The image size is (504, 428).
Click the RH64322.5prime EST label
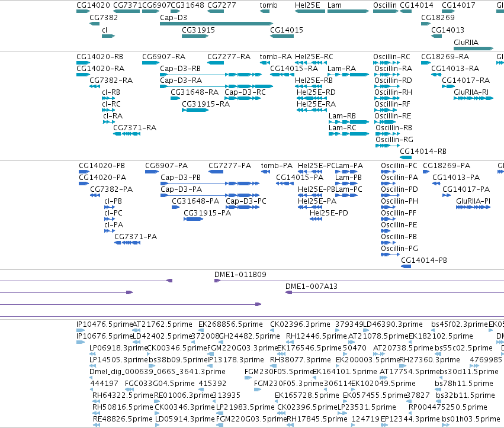(x=123, y=395)
